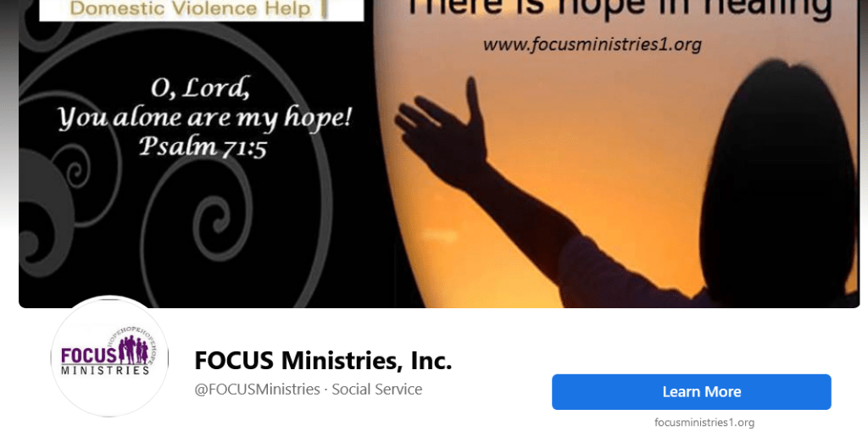Click the purple people figures in logo
Image resolution: width=868 pixels, height=431 pixels.
133,350
